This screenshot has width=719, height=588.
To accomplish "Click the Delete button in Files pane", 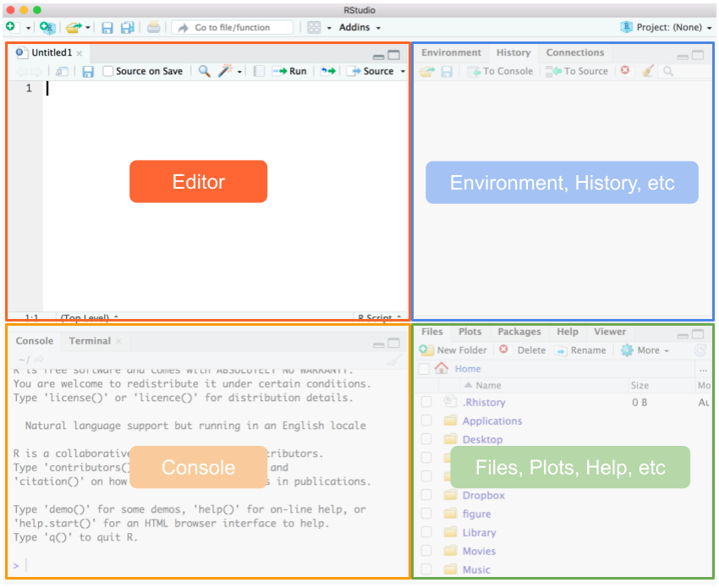I will pyautogui.click(x=523, y=350).
